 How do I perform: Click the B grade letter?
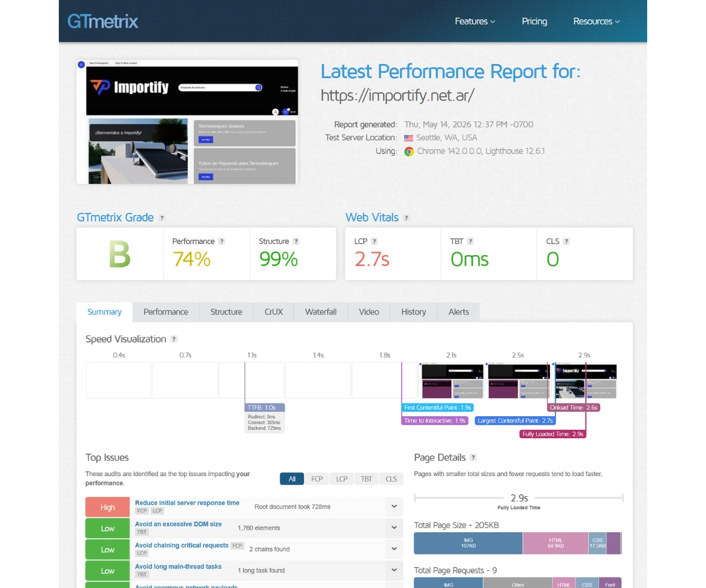[119, 255]
